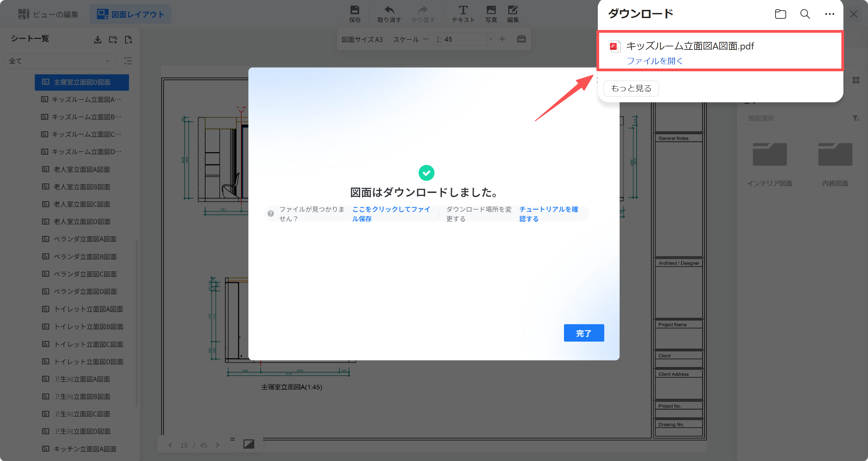This screenshot has width=868, height=461.
Task: Click the sheet list scrollbar
Action: click(x=136, y=323)
